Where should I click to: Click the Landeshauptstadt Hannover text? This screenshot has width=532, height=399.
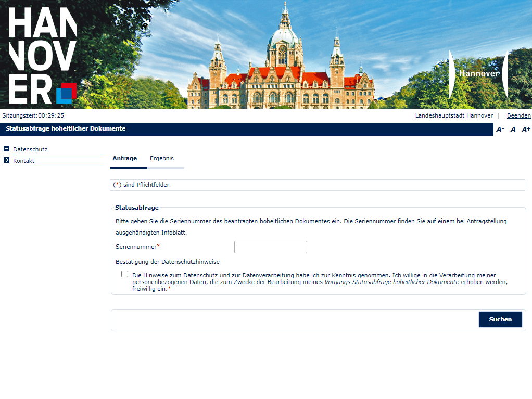coord(453,115)
